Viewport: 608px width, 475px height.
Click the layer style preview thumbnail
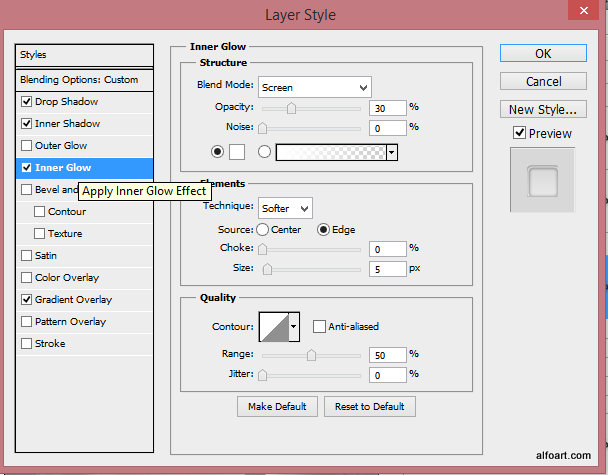[543, 180]
